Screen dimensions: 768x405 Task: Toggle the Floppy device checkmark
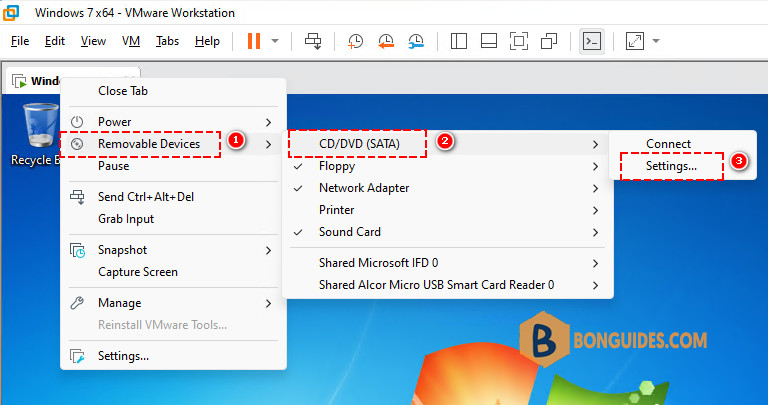[x=298, y=167]
